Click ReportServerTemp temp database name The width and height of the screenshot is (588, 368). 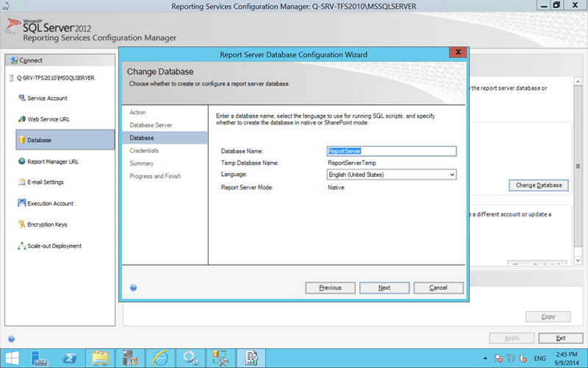[352, 163]
